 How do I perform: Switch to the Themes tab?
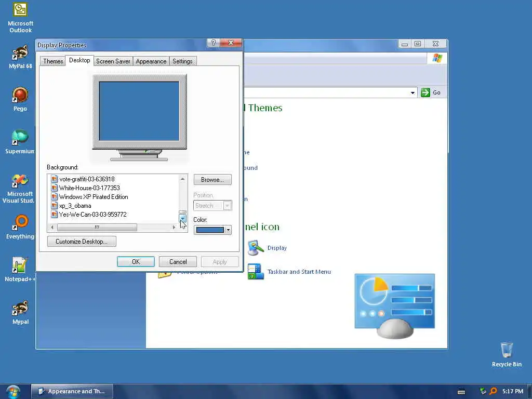point(53,61)
